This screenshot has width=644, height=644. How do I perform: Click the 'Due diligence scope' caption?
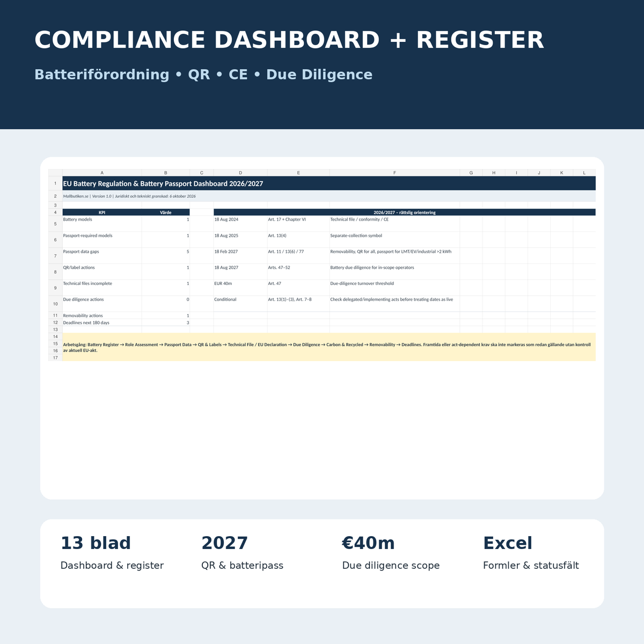point(391,566)
